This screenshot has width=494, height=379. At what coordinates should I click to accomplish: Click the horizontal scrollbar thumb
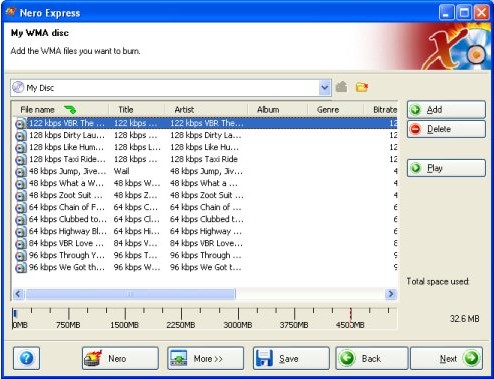click(131, 294)
